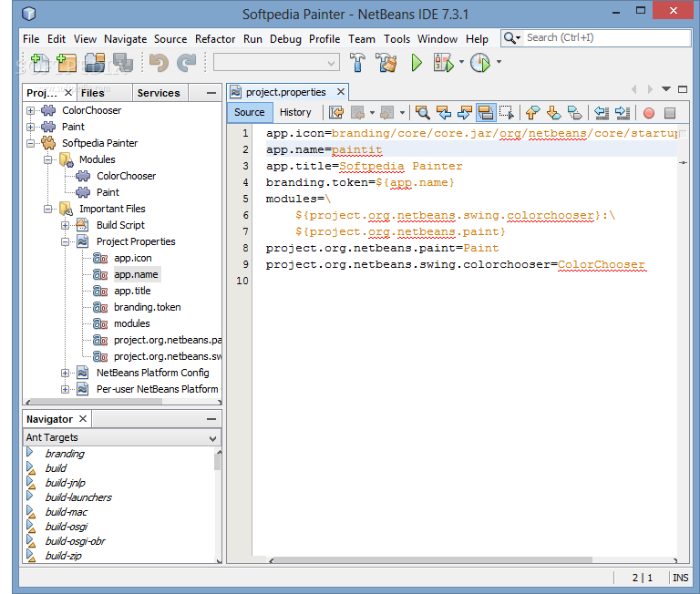Viewport: 700px width, 594px height.
Task: Click the search magnifier icon in menu bar
Action: (510, 38)
